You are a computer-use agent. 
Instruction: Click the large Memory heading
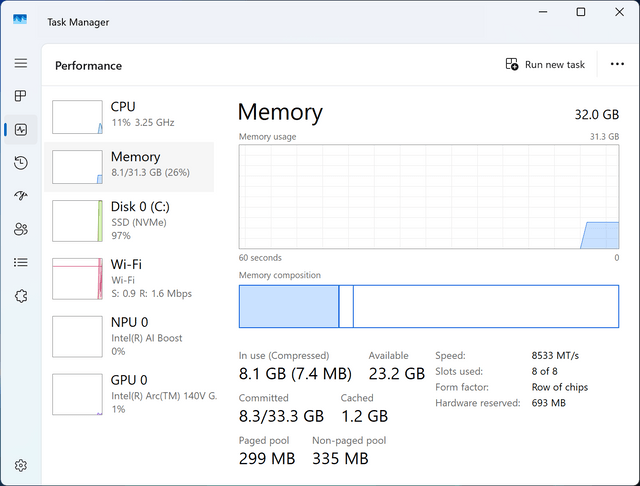(x=280, y=112)
